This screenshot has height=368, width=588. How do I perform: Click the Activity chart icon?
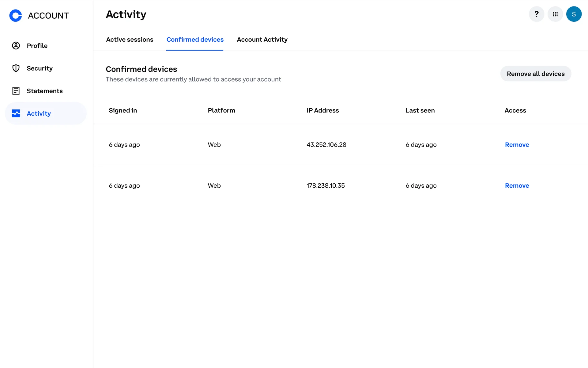tap(16, 113)
